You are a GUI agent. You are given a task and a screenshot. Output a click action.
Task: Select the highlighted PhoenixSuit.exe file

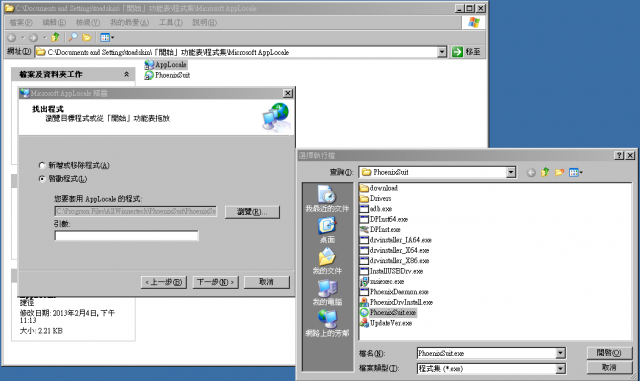pyautogui.click(x=388, y=312)
